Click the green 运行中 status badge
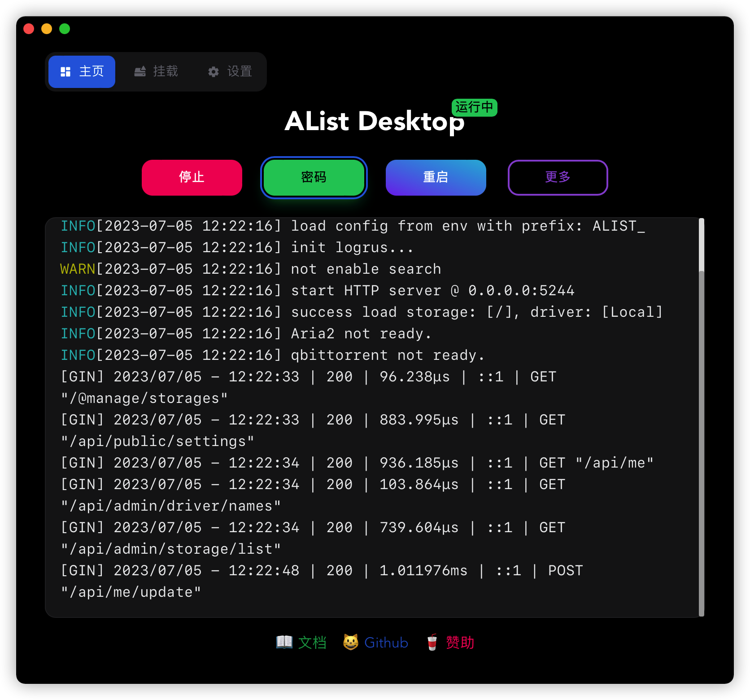Viewport: 750px width, 700px height. pos(474,108)
